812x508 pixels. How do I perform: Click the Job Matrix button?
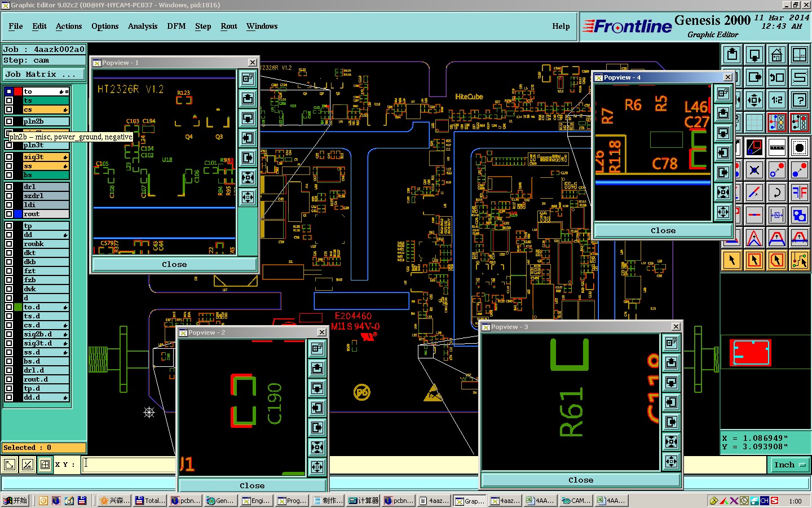click(44, 74)
